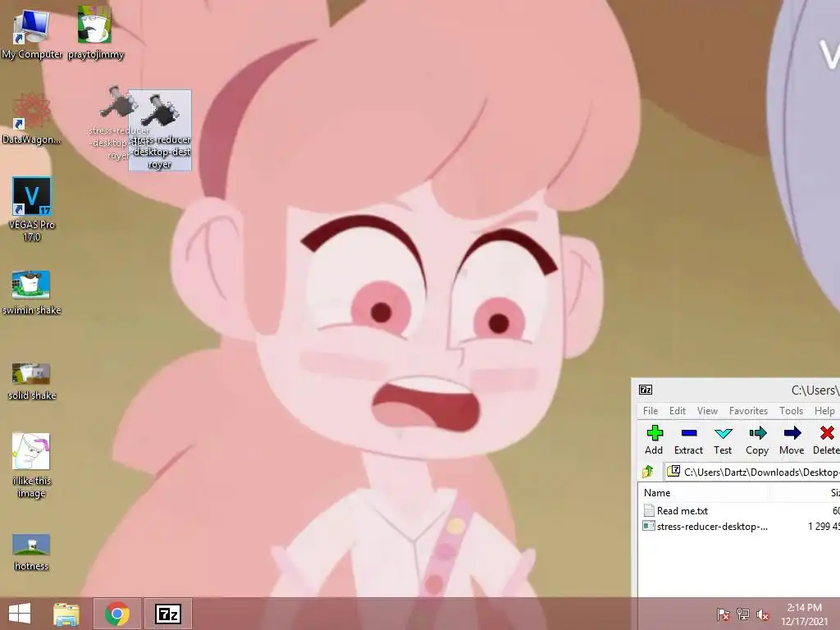The height and width of the screenshot is (630, 840).
Task: Open the View menu in 7-Zip
Action: click(707, 411)
